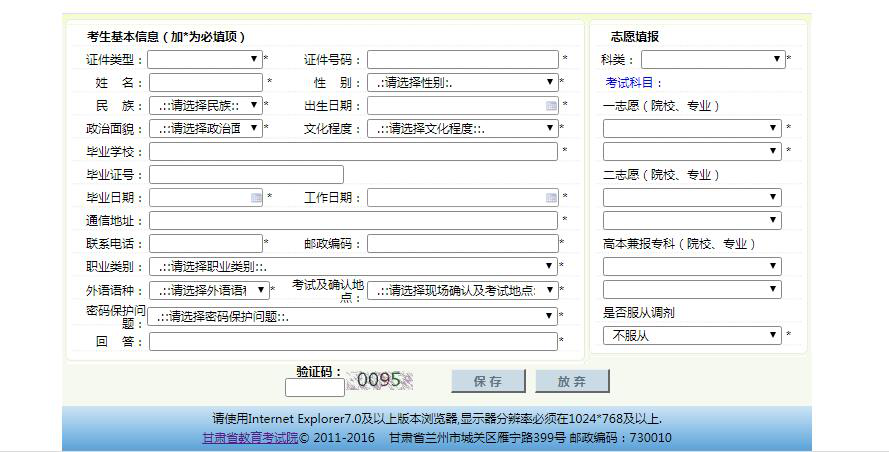The width and height of the screenshot is (889, 452).
Task: Click the 志愿填报 section heading
Action: (x=634, y=37)
